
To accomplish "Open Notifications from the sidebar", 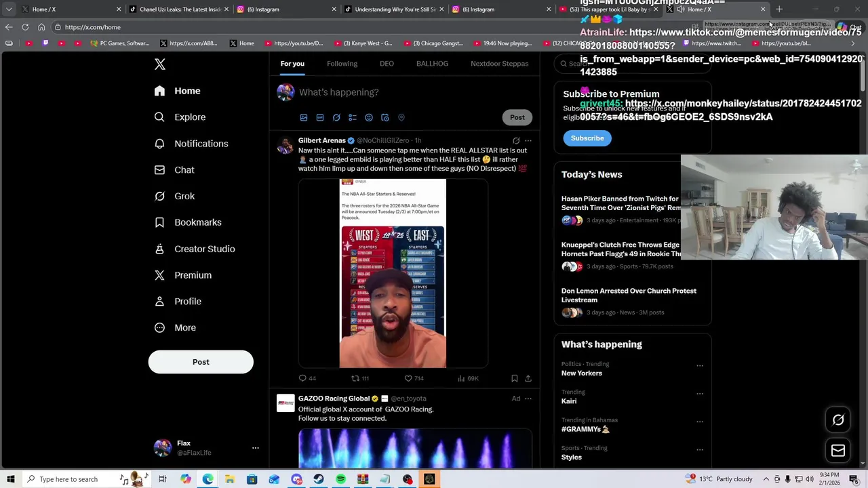I will 191,144.
